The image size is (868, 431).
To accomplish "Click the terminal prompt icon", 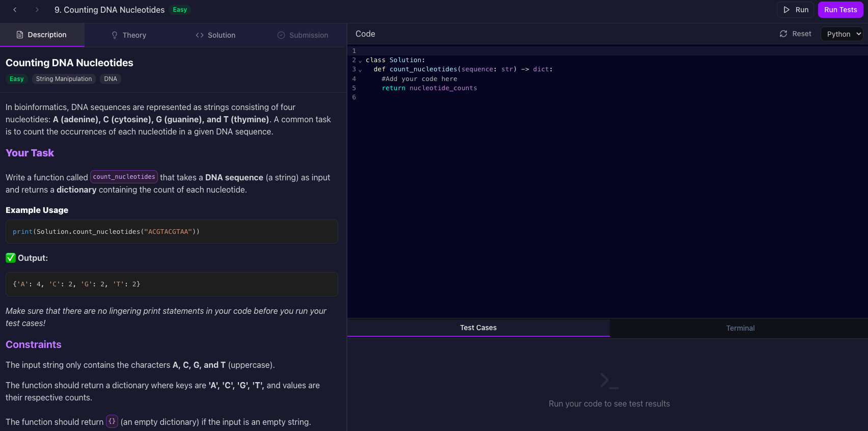I will (609, 381).
